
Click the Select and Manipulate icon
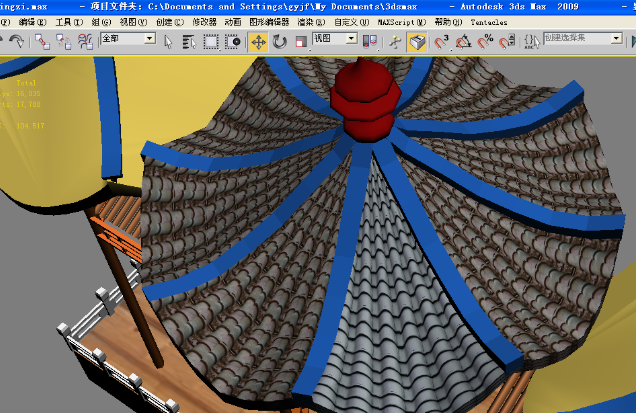coord(395,41)
